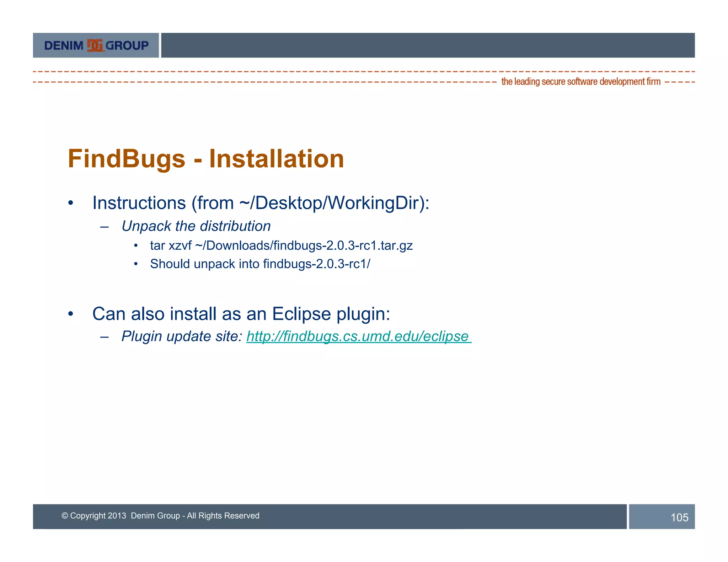Image resolution: width=728 pixels, height=562 pixels.
Task: Click the Instructions from ~/Desktop/WorkingDir bullet text
Action: pyautogui.click(x=261, y=203)
